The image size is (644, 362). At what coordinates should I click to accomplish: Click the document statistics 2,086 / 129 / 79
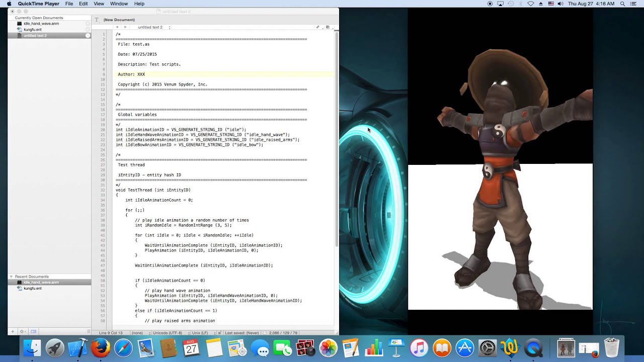tap(283, 333)
